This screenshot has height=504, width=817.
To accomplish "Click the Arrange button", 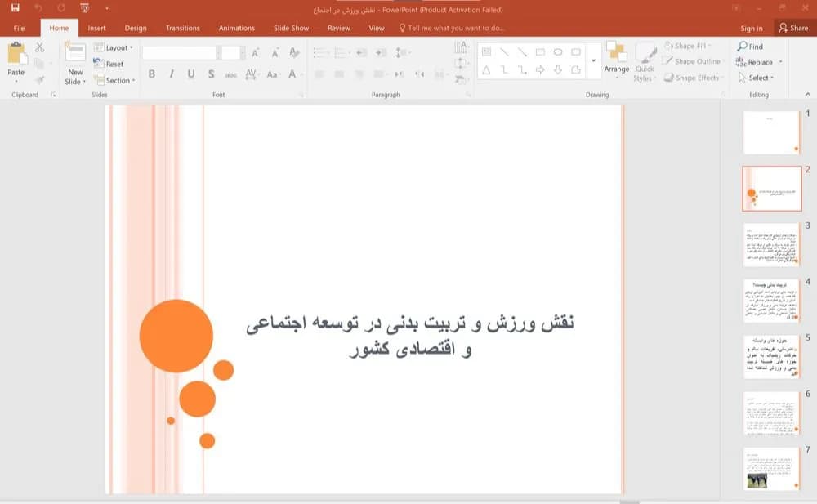I will 616,60.
